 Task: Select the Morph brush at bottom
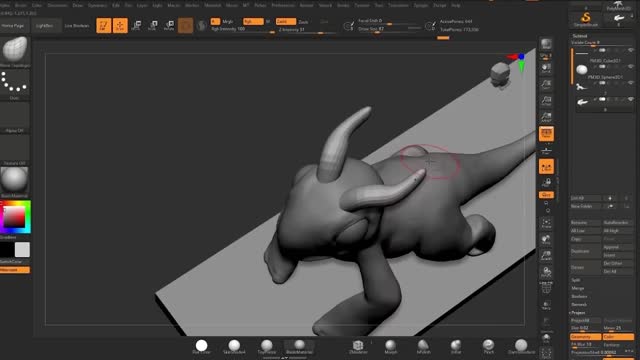pyautogui.click(x=391, y=347)
